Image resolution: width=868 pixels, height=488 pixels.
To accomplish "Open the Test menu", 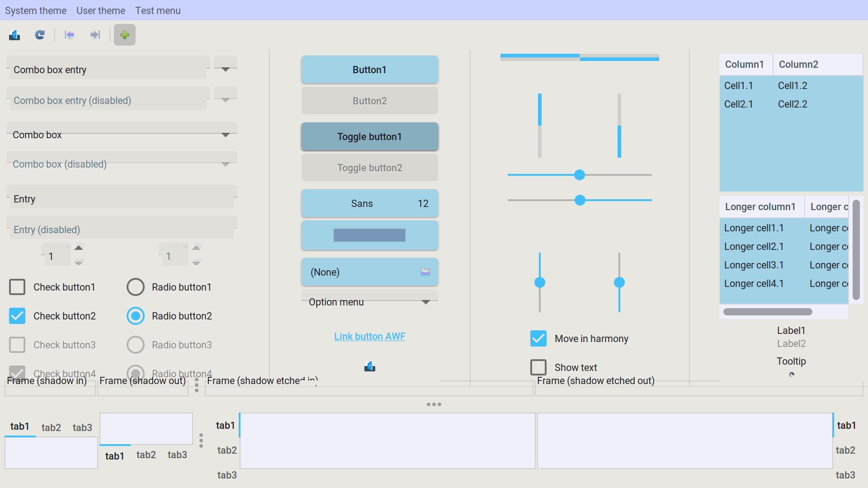I will click(x=158, y=10).
